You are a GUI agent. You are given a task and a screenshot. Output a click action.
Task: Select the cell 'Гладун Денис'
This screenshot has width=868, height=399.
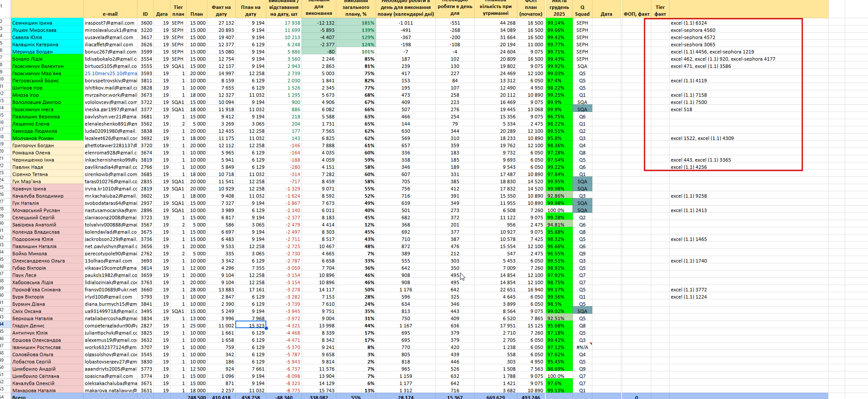click(x=47, y=326)
